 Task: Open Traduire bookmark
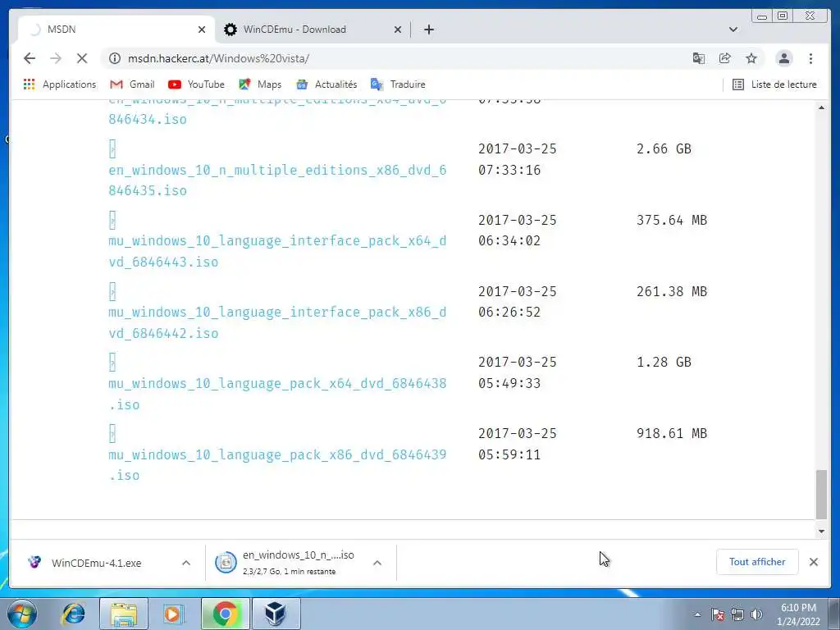398,84
